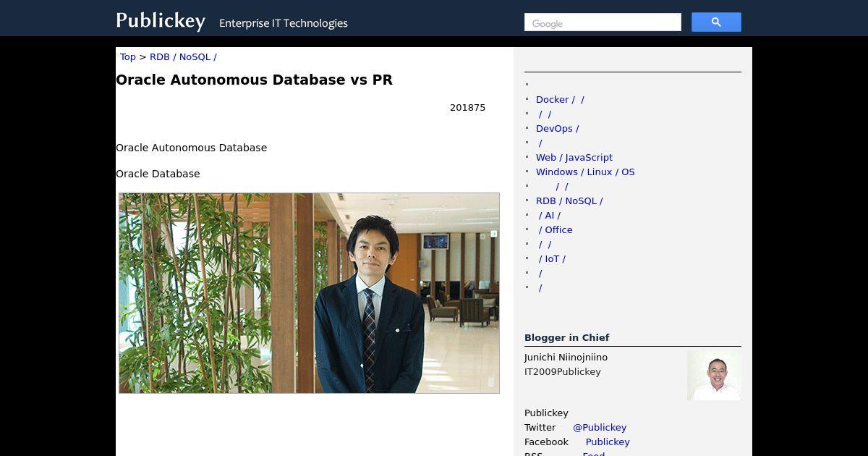Open the sidebar RDB / NoSQL category link
Image resolution: width=868 pixels, height=456 pixels.
[x=569, y=201]
